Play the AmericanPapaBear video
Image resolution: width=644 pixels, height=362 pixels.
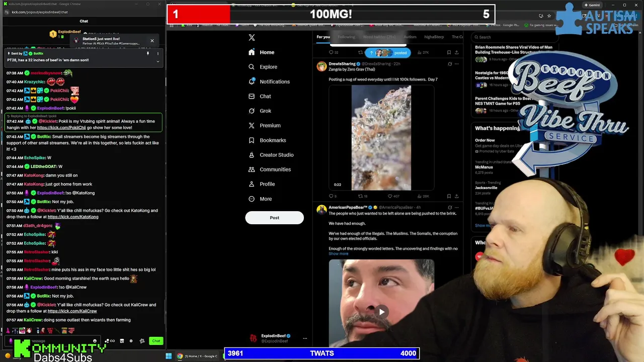click(x=381, y=312)
